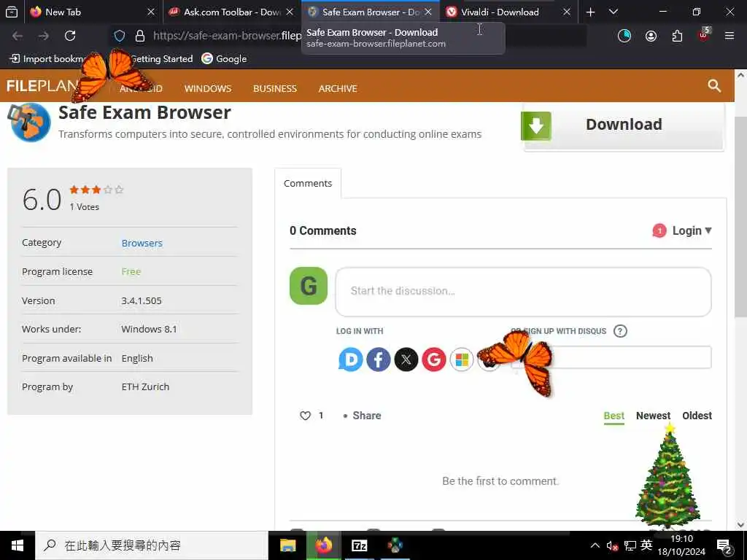This screenshot has height=560, width=747.
Task: Click the Windows taskbar search box
Action: (152, 545)
